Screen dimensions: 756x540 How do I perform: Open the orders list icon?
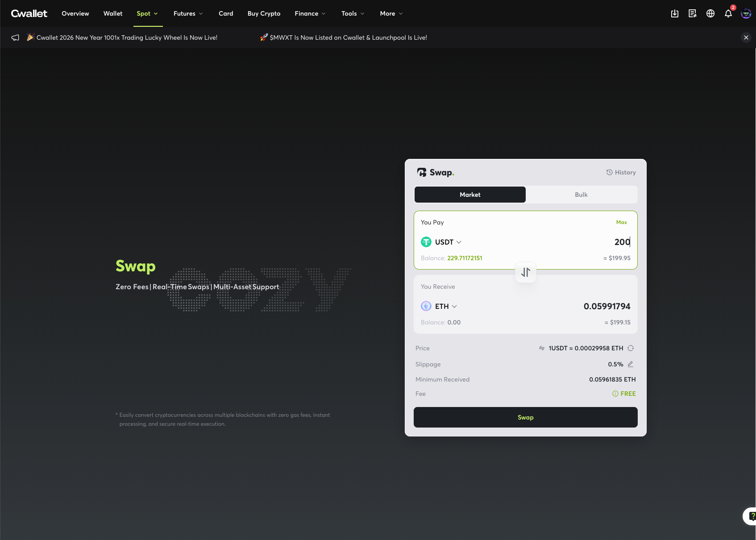693,13
